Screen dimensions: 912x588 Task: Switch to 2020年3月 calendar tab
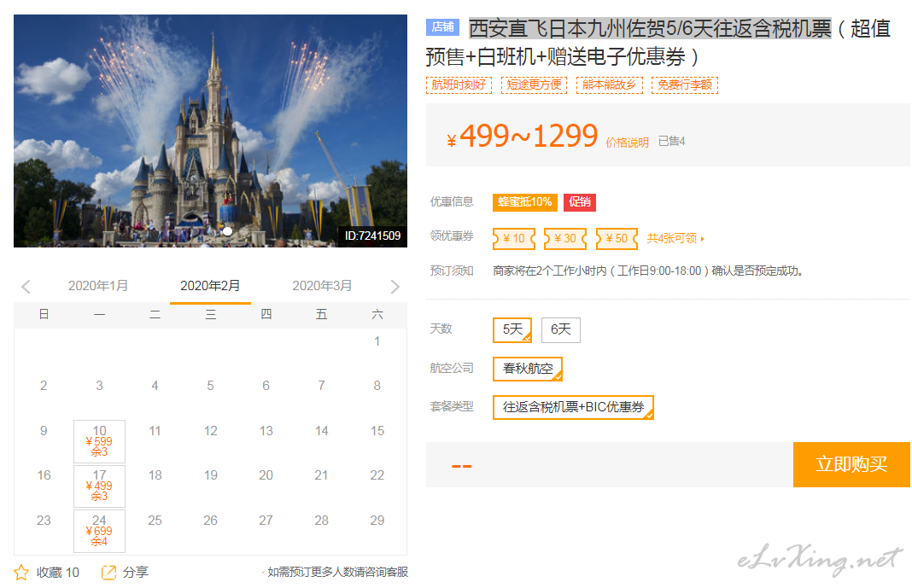pyautogui.click(x=322, y=286)
